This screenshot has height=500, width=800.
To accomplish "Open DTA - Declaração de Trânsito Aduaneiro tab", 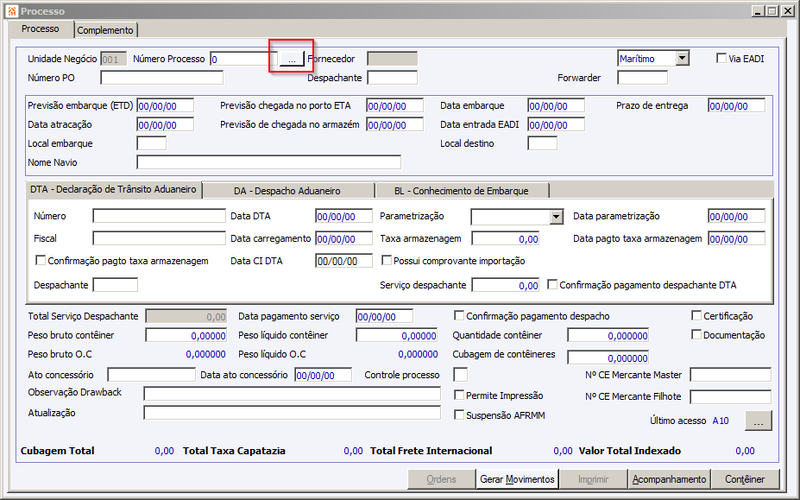I will (113, 189).
